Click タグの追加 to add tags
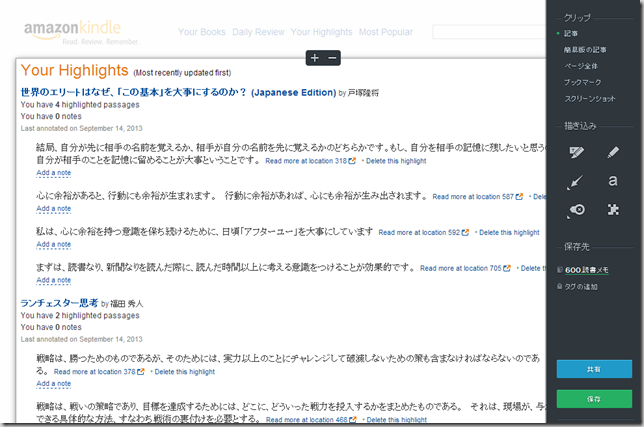The image size is (644, 427). click(581, 287)
